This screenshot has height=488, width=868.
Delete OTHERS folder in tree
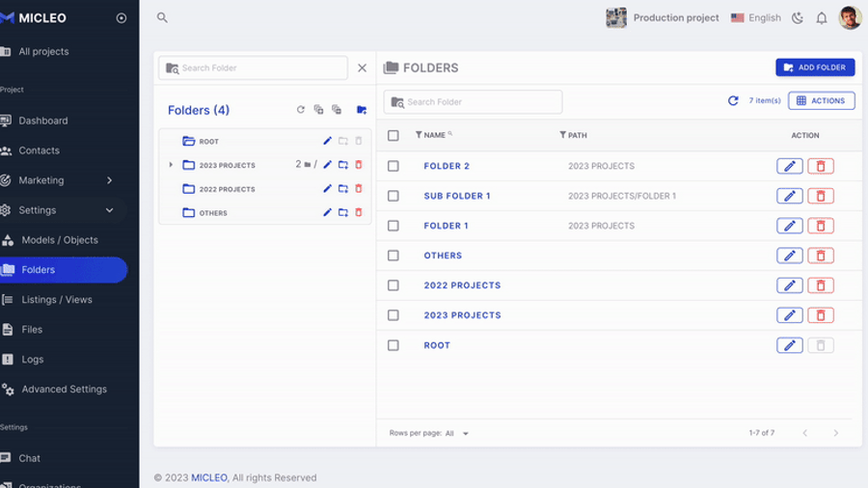pyautogui.click(x=359, y=212)
